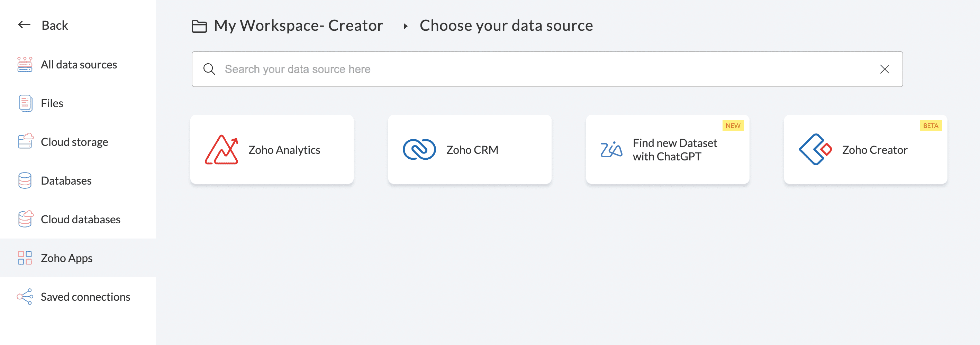Open the Cloud storage icon
The width and height of the screenshot is (980, 345).
coord(25,141)
